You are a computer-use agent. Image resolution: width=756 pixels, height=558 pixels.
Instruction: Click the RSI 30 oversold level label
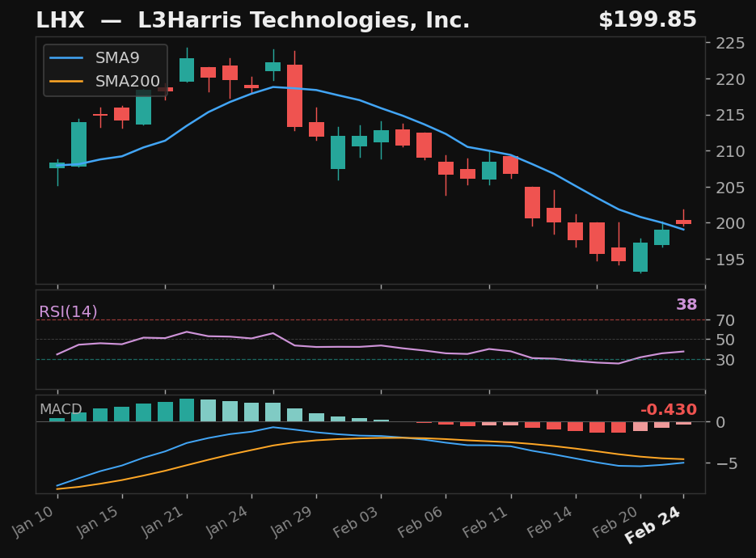pos(725,360)
